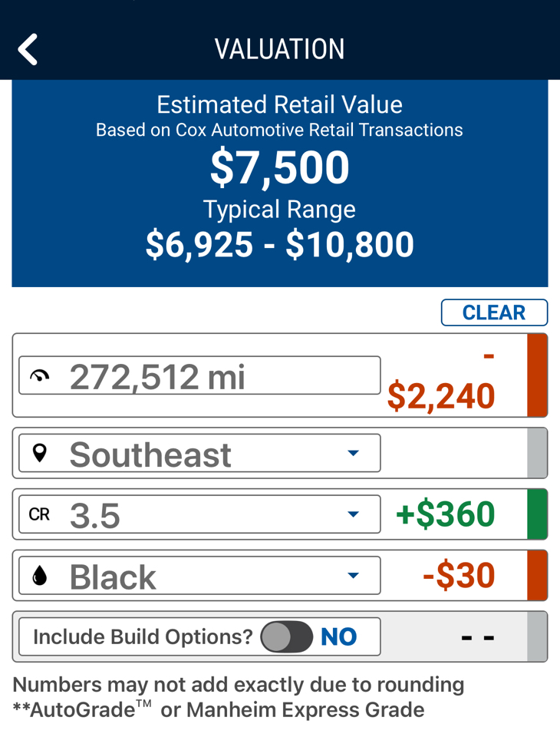Tap the $6,925 - $10,800 typical range
The width and height of the screenshot is (560, 737).
coord(280,244)
